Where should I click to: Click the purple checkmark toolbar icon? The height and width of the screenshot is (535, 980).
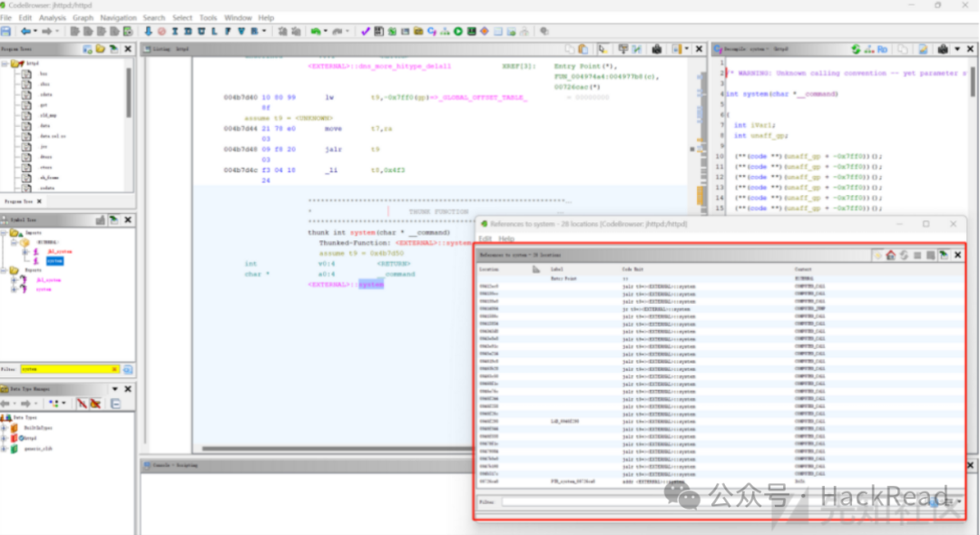click(x=366, y=31)
